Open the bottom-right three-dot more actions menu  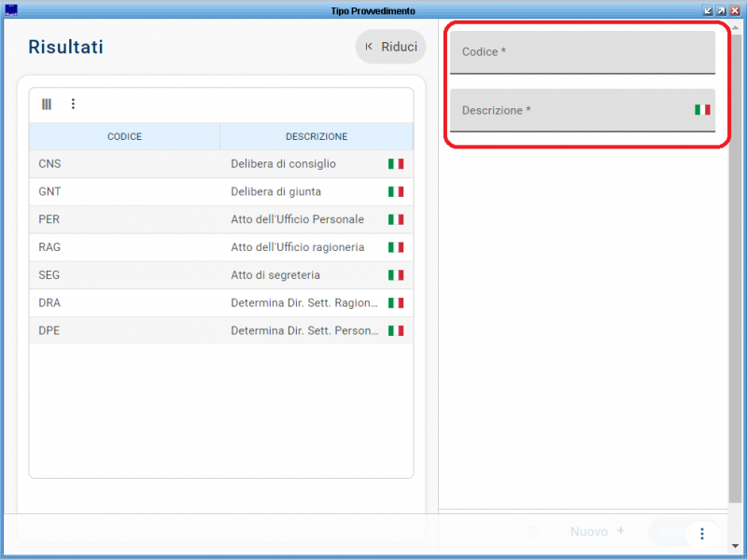point(702,534)
